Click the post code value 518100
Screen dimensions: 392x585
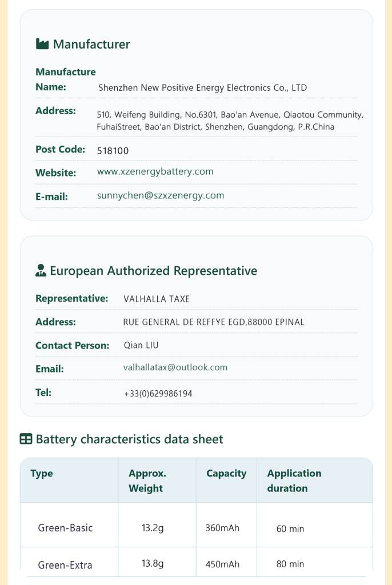[x=113, y=151]
